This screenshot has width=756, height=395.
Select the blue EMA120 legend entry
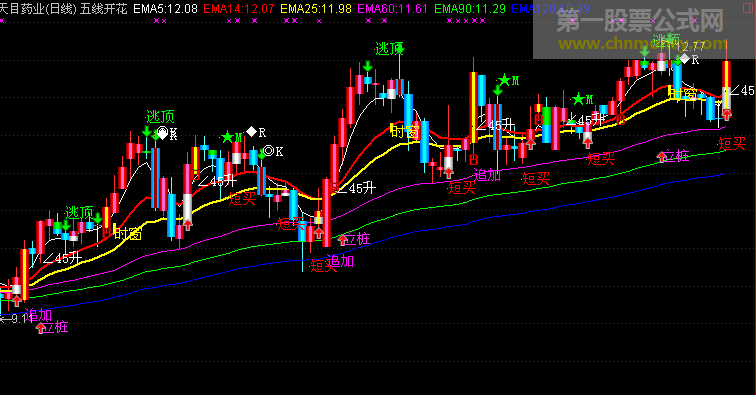(x=550, y=9)
